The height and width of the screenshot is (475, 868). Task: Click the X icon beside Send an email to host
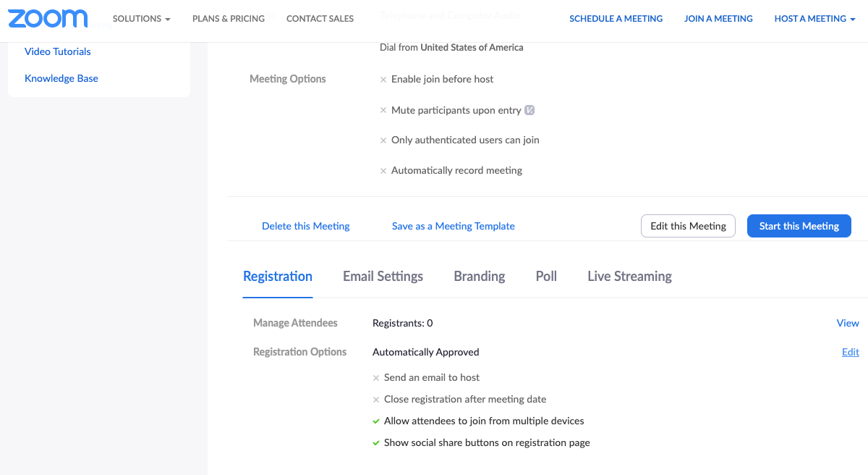(x=376, y=378)
